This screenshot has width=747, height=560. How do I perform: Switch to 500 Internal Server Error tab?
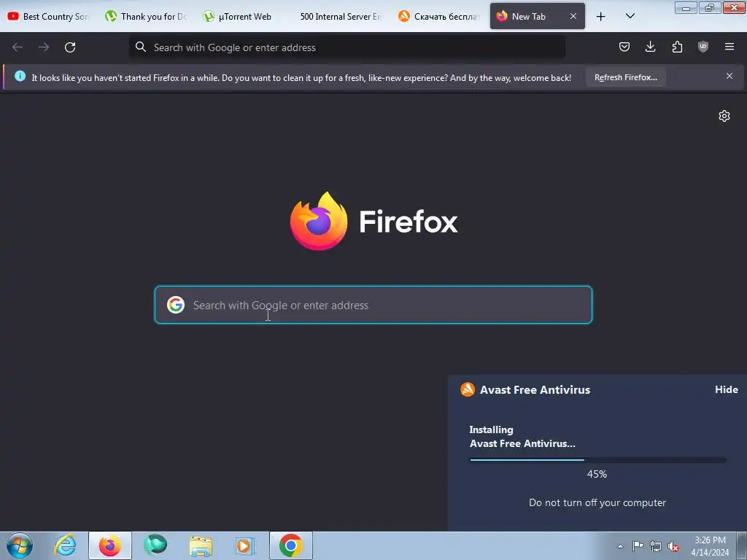click(x=340, y=17)
